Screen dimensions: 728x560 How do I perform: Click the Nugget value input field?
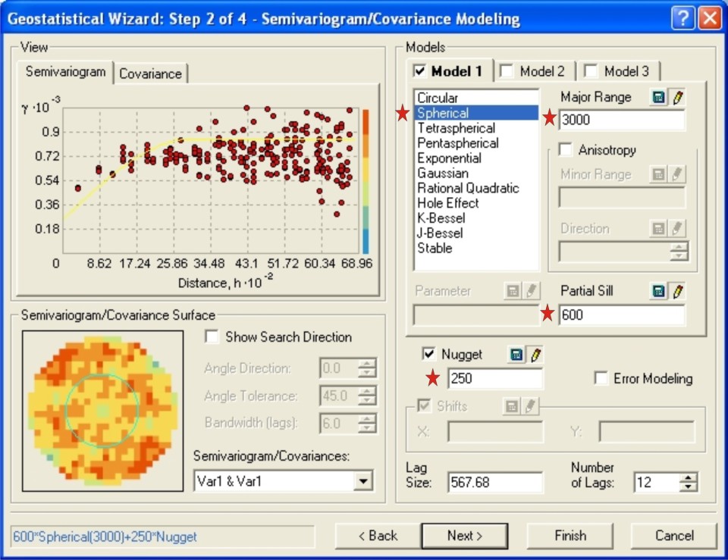pos(495,378)
